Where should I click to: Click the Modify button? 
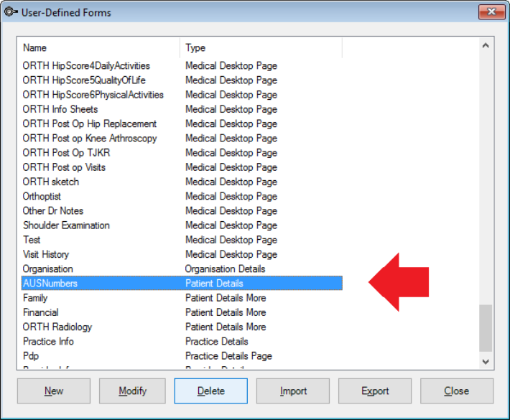(x=132, y=391)
